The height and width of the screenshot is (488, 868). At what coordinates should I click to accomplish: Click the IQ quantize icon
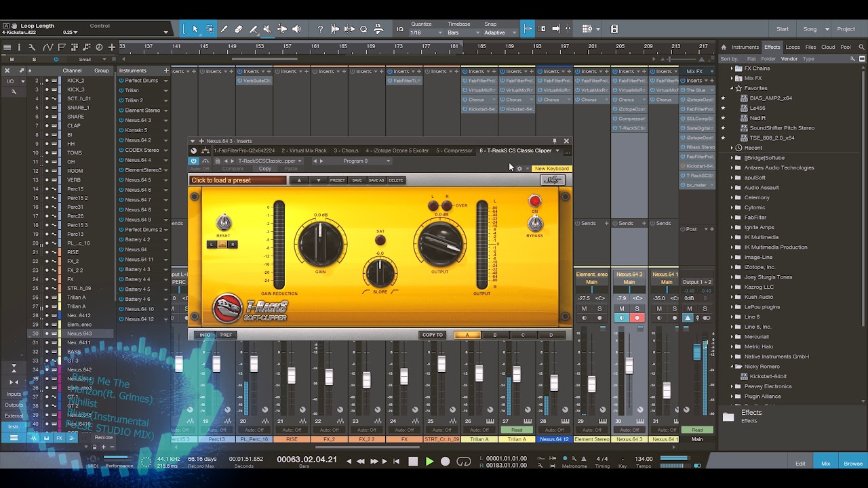(400, 29)
